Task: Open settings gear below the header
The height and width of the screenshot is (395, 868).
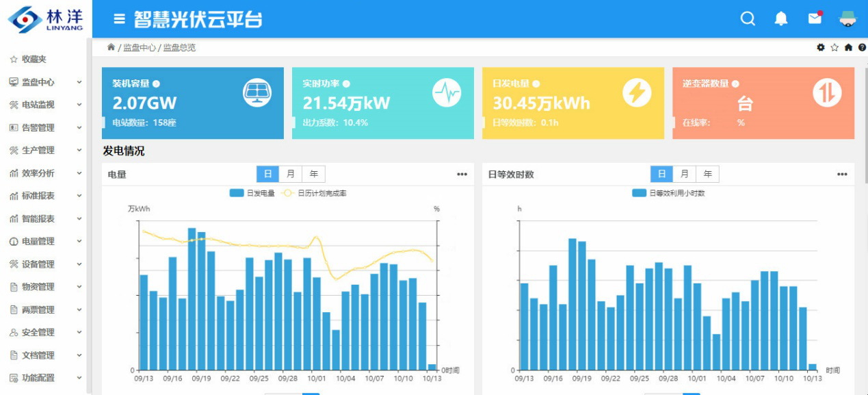Action: pyautogui.click(x=821, y=47)
